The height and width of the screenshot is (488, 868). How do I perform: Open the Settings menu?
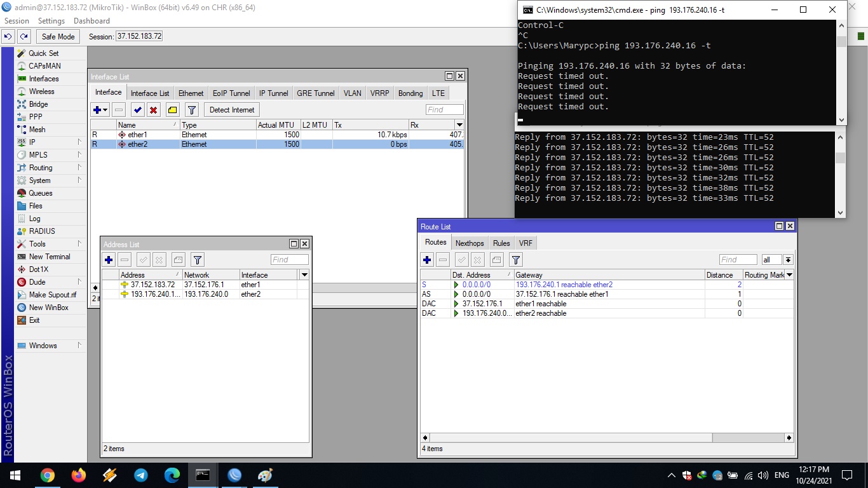pyautogui.click(x=51, y=21)
